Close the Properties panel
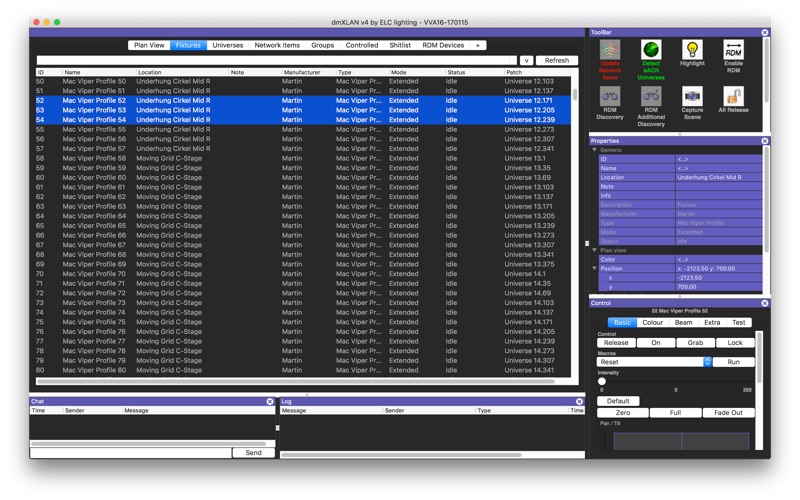The width and height of the screenshot is (800, 500). tap(765, 141)
